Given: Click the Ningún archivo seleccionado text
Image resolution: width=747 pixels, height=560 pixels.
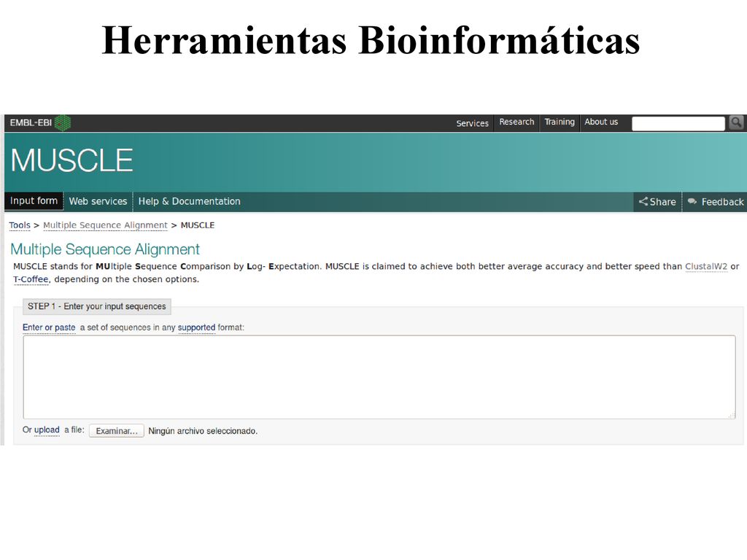Looking at the screenshot, I should (203, 431).
